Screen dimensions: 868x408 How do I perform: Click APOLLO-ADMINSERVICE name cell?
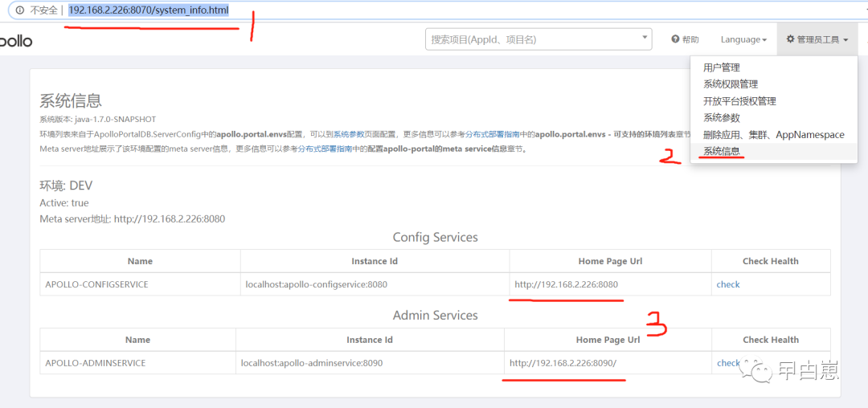click(138, 363)
